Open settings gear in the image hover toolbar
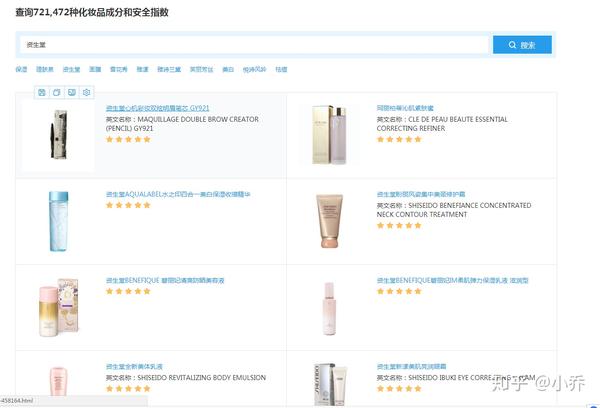600x408 pixels. click(x=86, y=92)
